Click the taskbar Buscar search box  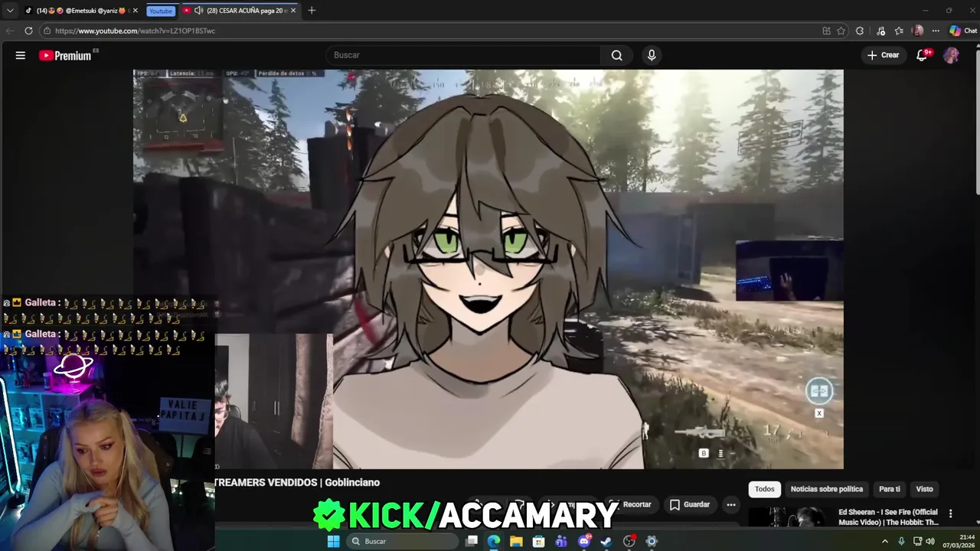[401, 541]
